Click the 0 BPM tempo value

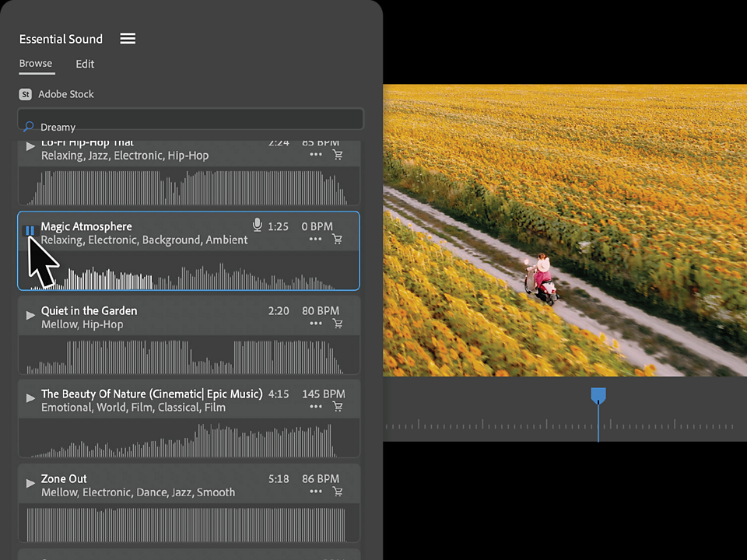pos(317,226)
